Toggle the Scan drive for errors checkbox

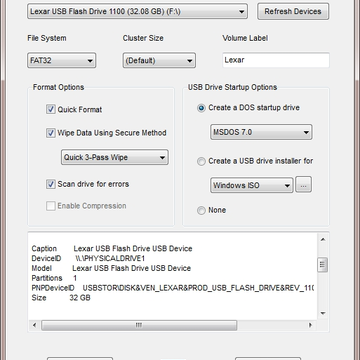pyautogui.click(x=51, y=184)
